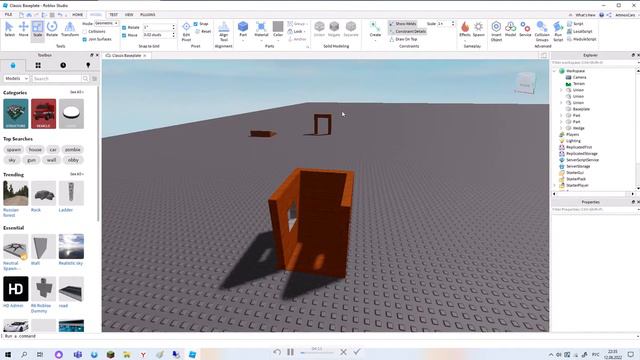
Task: Toggle Draw On Top
Action: pyautogui.click(x=403, y=39)
